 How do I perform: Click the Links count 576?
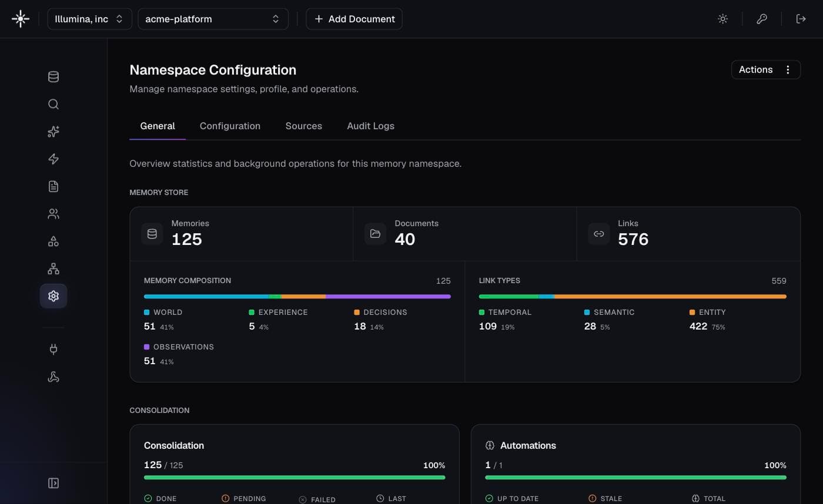click(x=633, y=240)
